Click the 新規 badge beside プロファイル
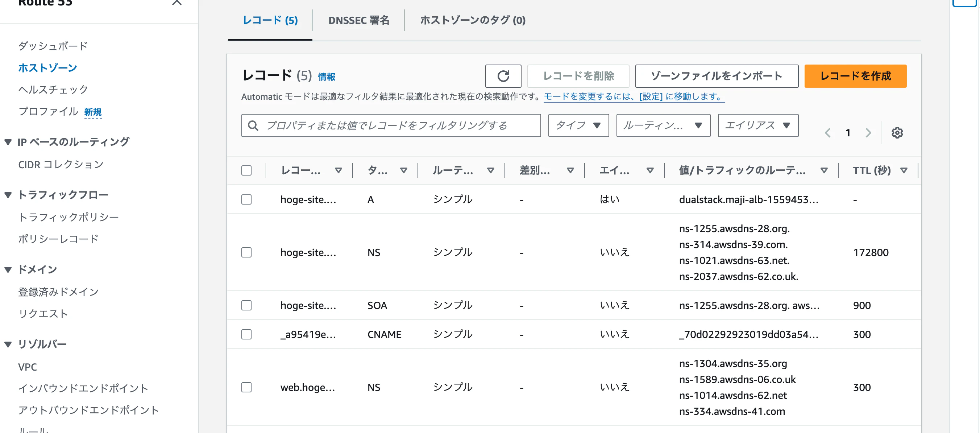 point(93,112)
